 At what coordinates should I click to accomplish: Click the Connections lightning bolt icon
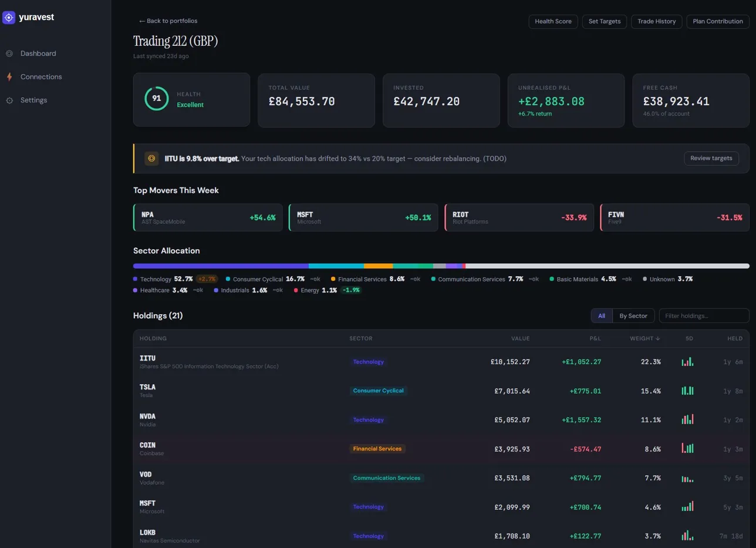(9, 76)
